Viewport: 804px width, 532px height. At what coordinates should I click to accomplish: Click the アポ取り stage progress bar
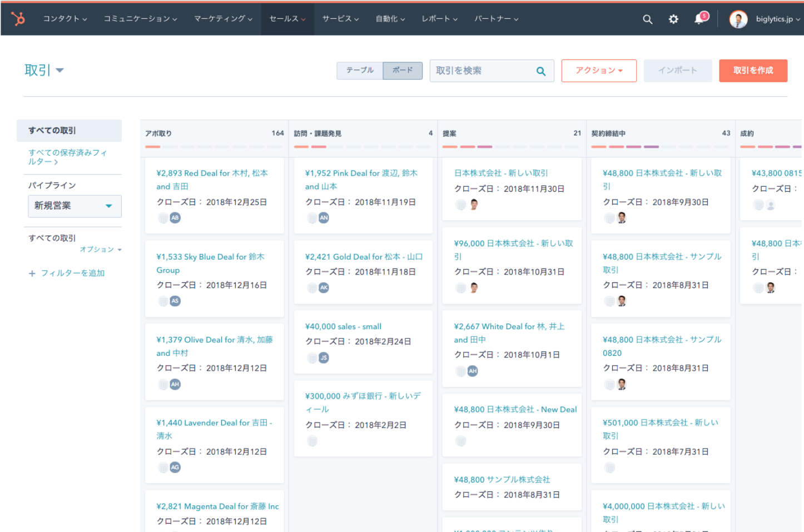[214, 147]
